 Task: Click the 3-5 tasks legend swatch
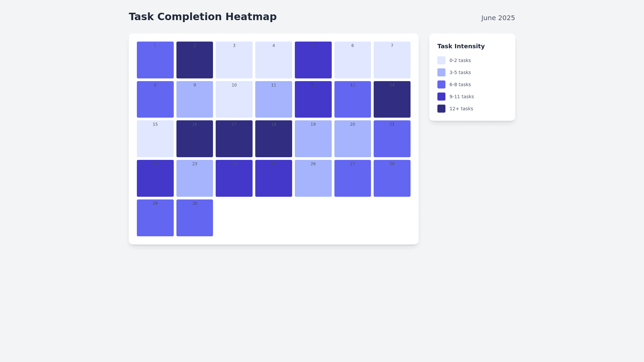tap(441, 72)
